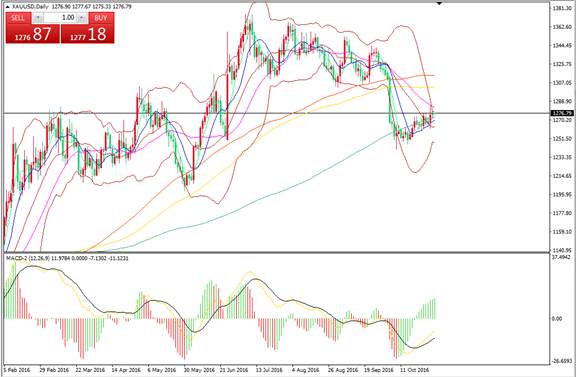Click the 1381.30 price scale label
576x377 pixels.
562,8
